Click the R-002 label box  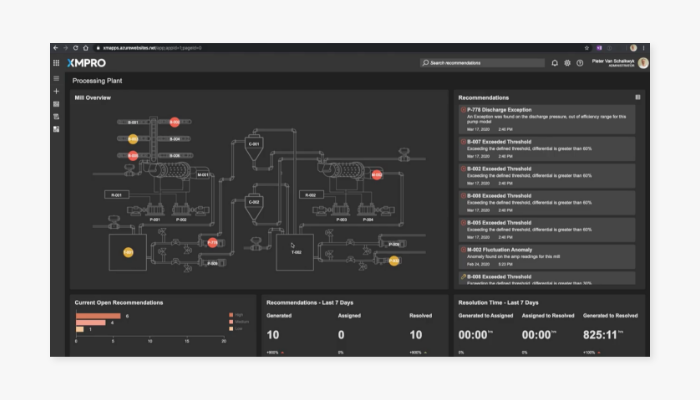(311, 195)
